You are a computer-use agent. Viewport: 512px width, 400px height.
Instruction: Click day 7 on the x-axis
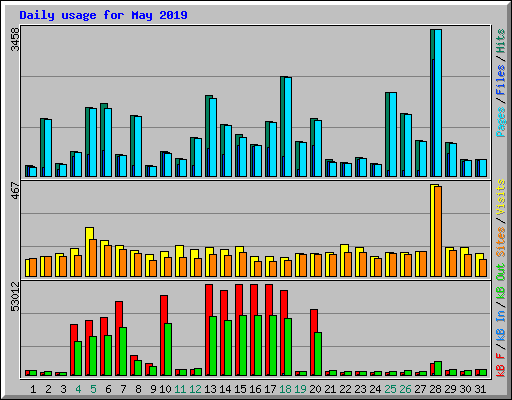(123, 389)
